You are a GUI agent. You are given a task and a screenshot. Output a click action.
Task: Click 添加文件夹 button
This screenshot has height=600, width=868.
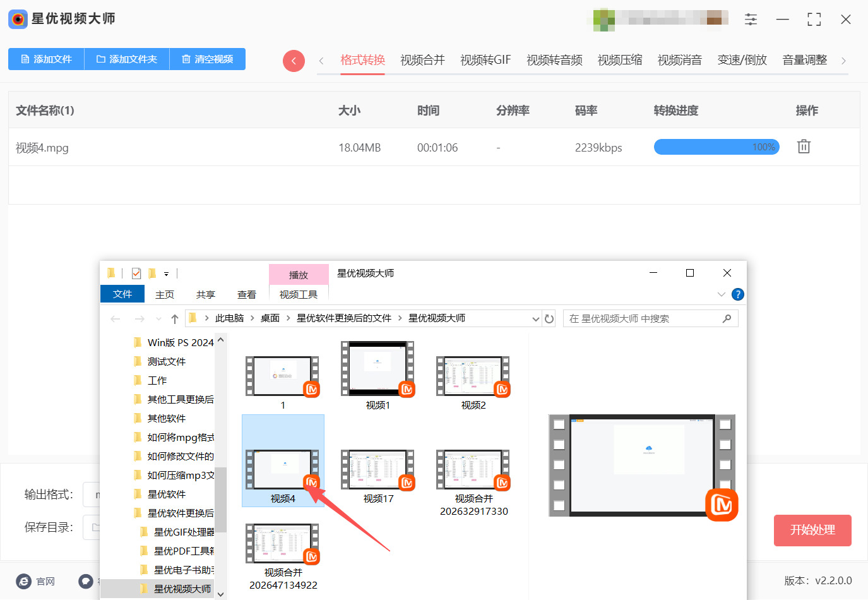126,59
